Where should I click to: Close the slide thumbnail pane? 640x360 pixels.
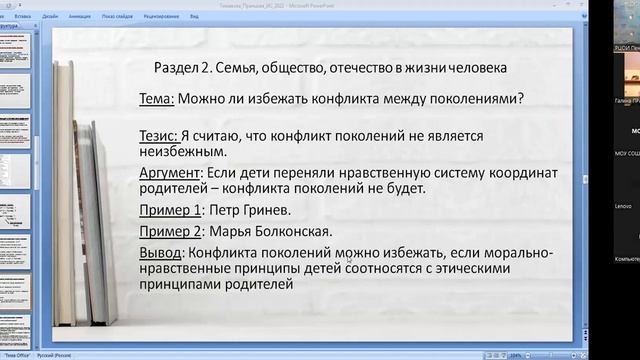tap(36, 26)
